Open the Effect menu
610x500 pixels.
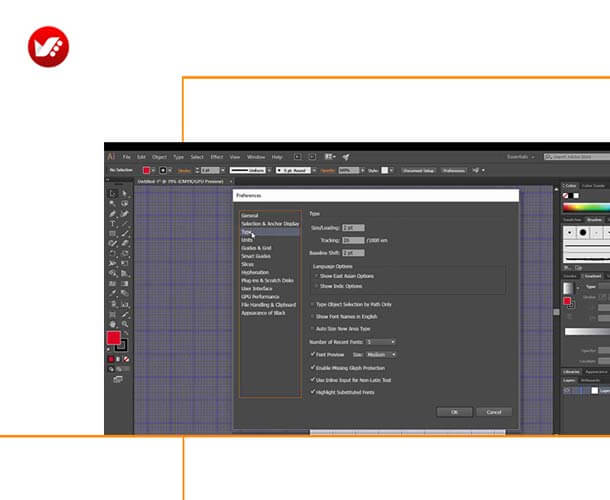click(217, 157)
